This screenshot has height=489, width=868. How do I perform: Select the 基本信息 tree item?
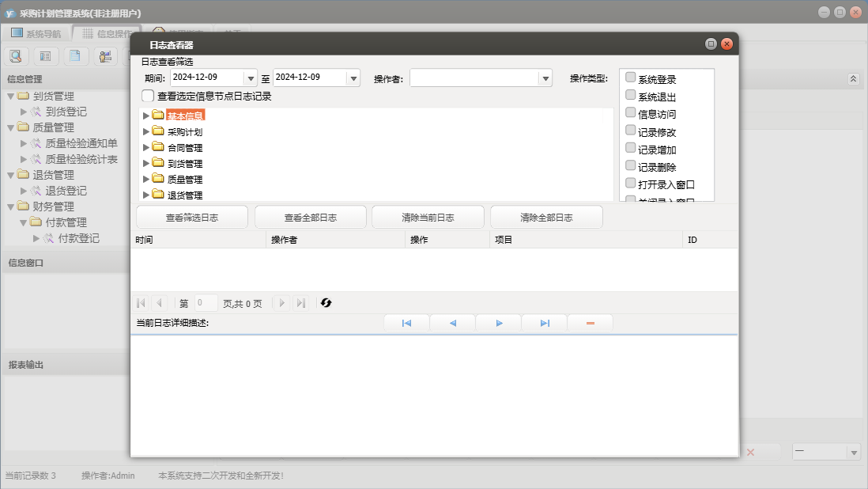[x=185, y=116]
